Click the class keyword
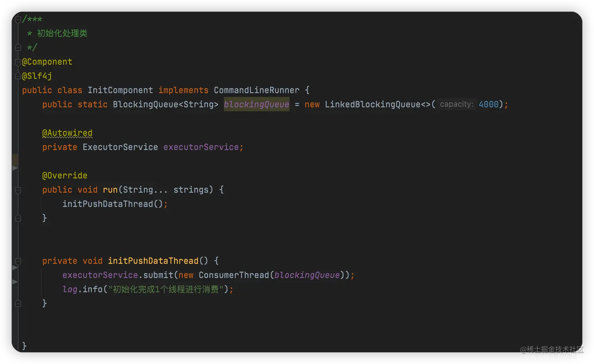 coord(70,90)
